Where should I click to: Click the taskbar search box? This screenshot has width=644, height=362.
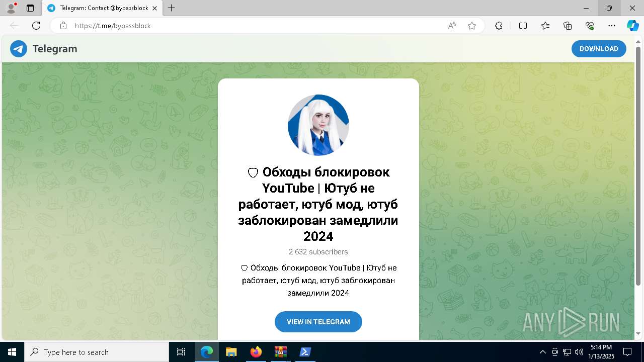pos(97,352)
